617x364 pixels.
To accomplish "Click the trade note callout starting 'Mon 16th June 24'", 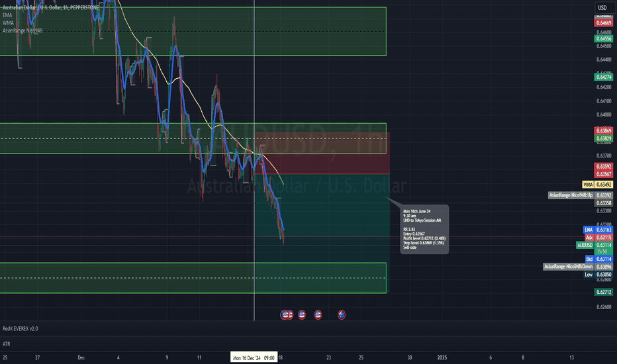I will 424,230.
